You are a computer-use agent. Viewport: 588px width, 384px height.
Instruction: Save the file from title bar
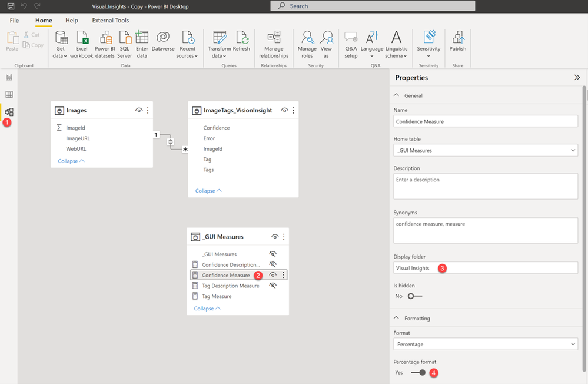coord(11,6)
